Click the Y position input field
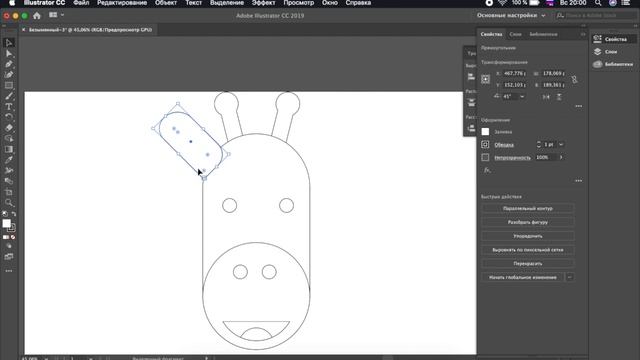This screenshot has height=360, width=640. tap(514, 85)
